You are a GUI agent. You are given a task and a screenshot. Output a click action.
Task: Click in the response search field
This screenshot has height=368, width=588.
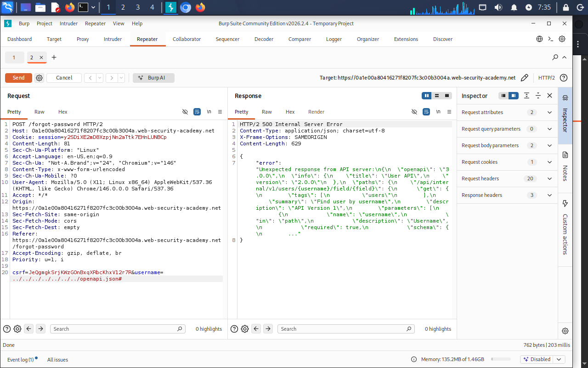click(345, 329)
